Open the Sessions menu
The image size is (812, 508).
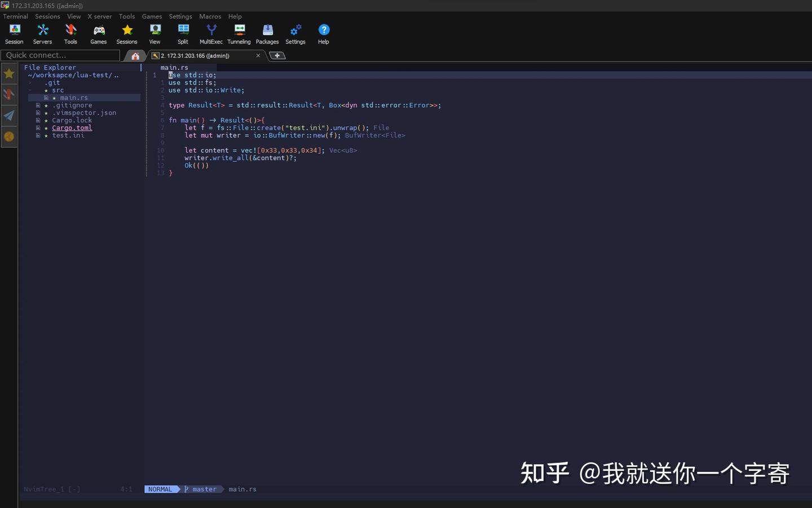47,16
